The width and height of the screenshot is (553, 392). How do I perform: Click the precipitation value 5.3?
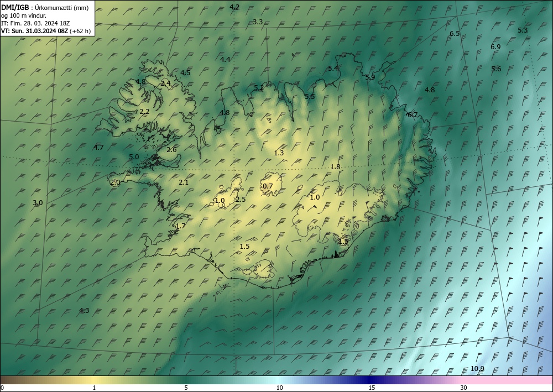pyautogui.click(x=523, y=30)
